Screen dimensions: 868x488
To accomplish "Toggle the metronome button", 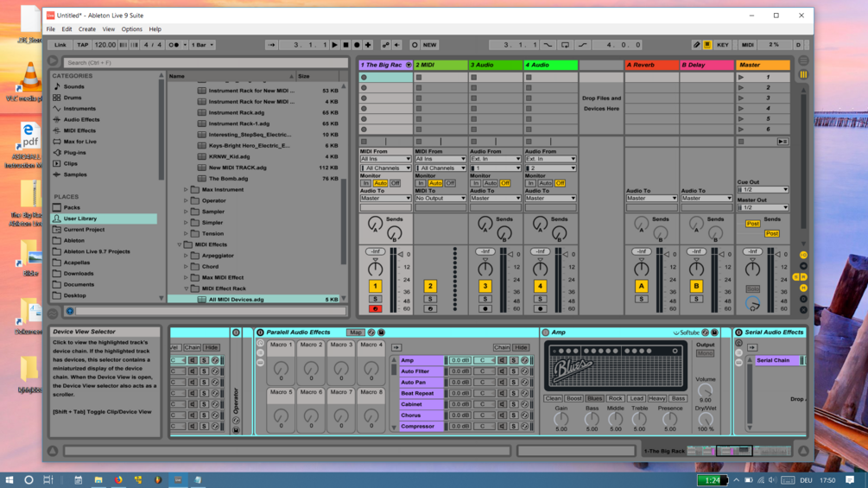I will pyautogui.click(x=174, y=45).
